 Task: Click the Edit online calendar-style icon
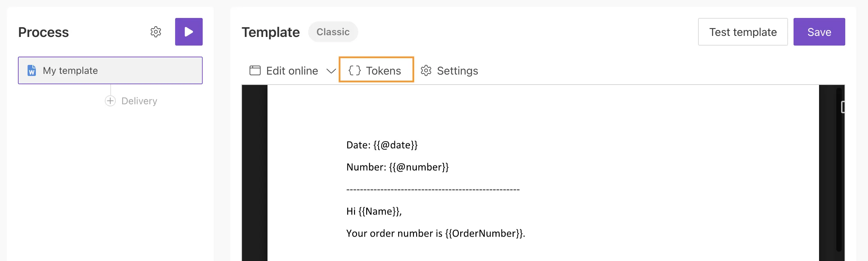[x=255, y=70]
